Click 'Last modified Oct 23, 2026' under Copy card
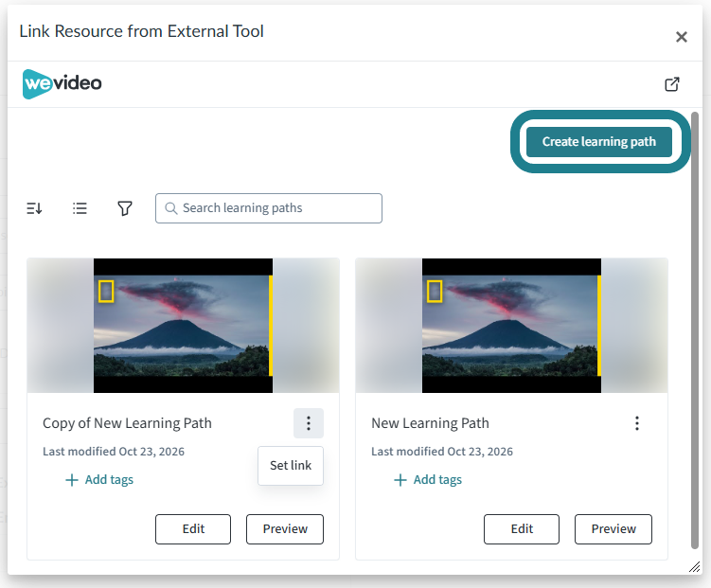 point(114,452)
